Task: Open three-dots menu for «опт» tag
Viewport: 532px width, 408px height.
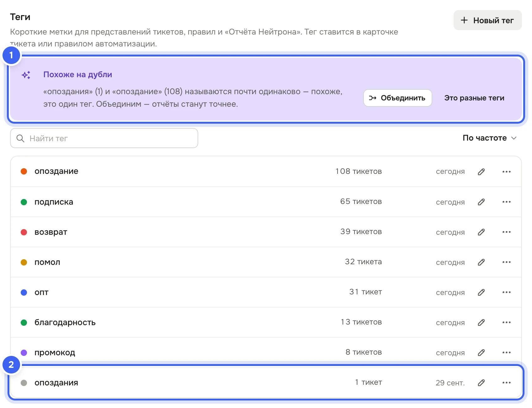Action: click(x=507, y=292)
